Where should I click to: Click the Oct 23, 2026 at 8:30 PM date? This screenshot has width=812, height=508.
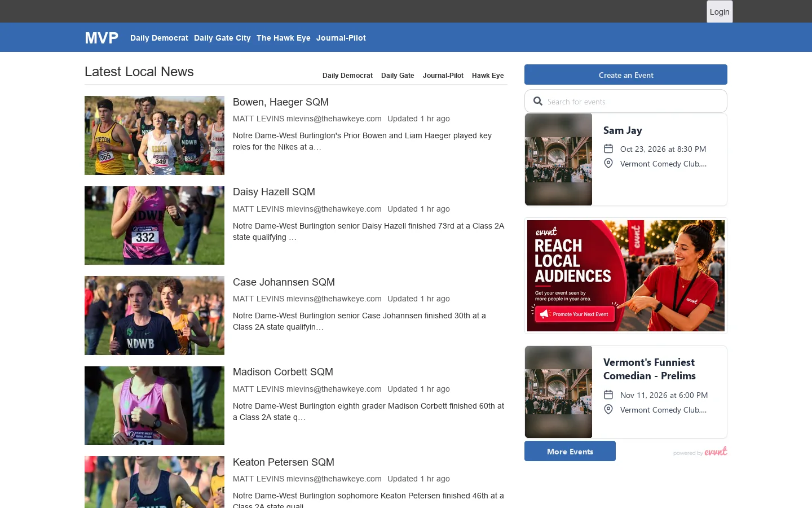[x=663, y=149]
